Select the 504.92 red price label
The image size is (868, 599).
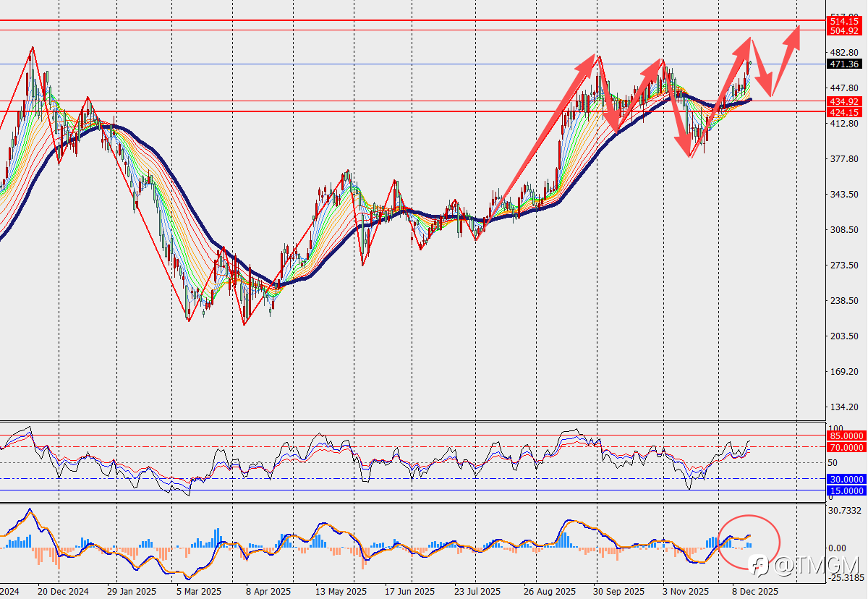[845, 31]
